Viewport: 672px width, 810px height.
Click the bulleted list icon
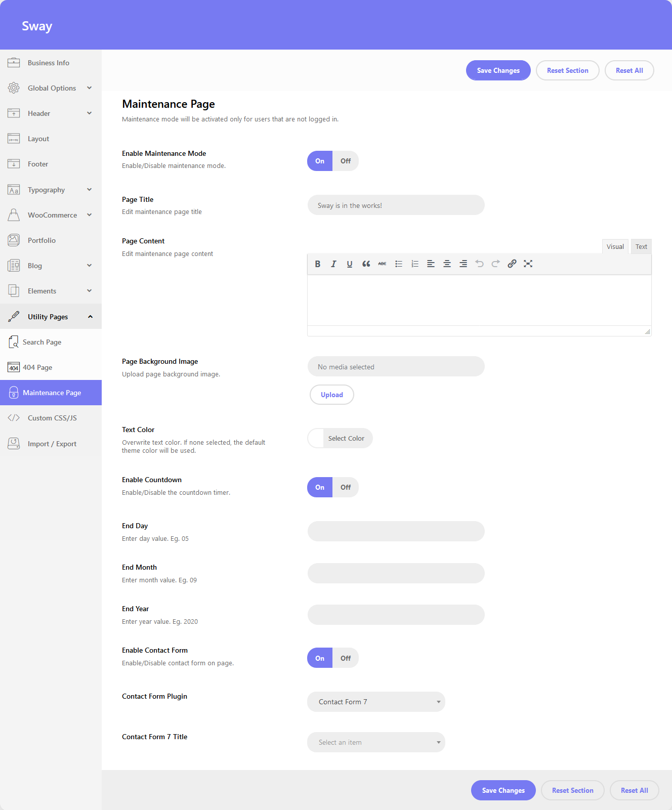399,264
